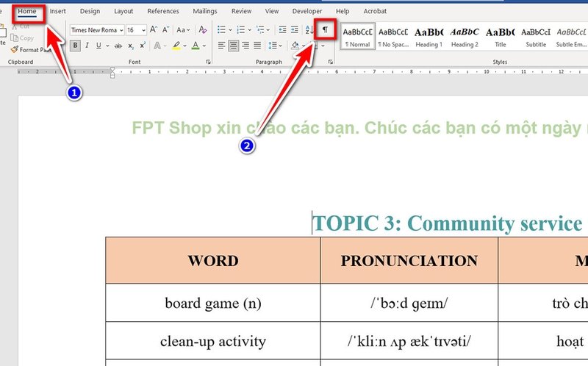Show paragraph marks with pilcrow button
The image size is (588, 366).
click(325, 29)
